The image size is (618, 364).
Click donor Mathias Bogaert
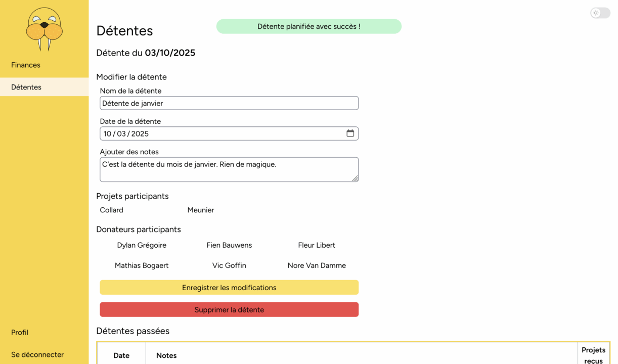[142, 265]
